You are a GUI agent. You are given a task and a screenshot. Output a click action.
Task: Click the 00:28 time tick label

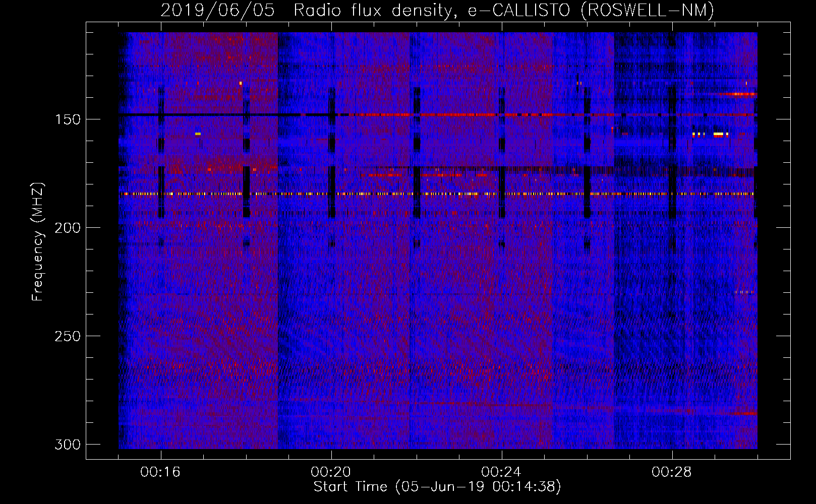coord(672,472)
